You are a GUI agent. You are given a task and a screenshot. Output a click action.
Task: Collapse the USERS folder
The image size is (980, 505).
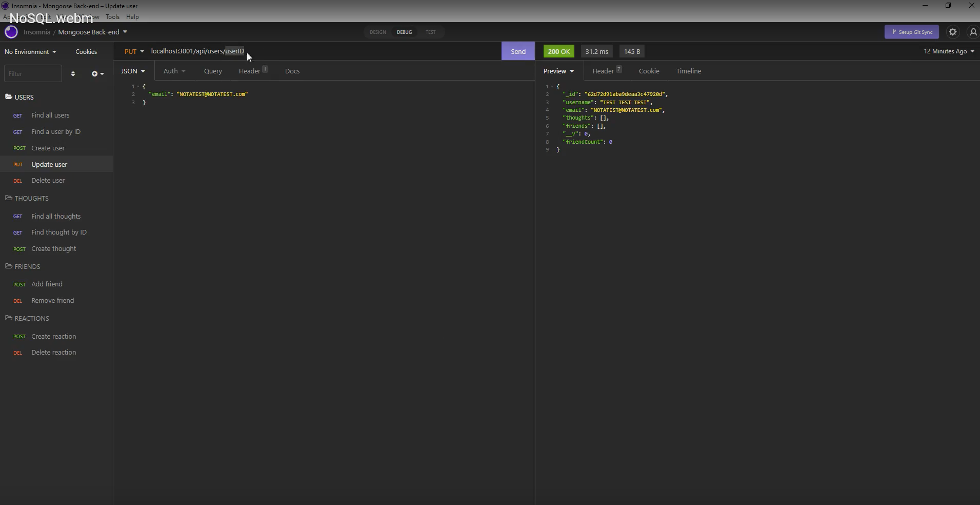(19, 97)
